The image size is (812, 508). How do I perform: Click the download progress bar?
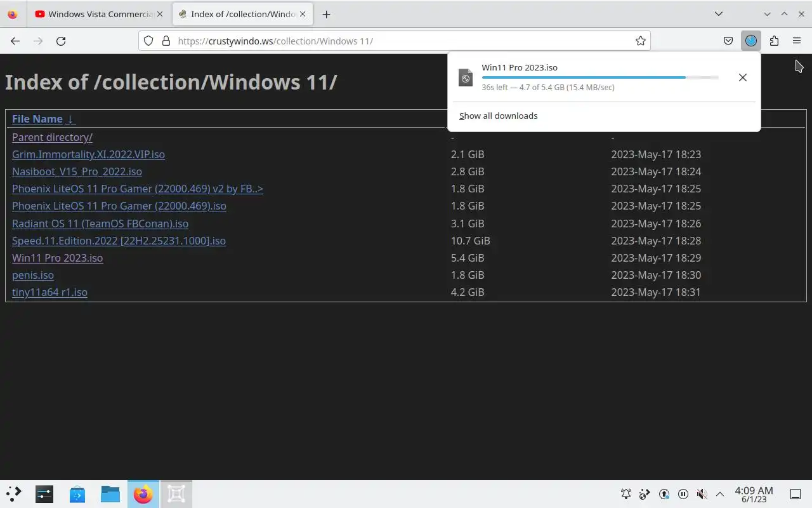600,77
